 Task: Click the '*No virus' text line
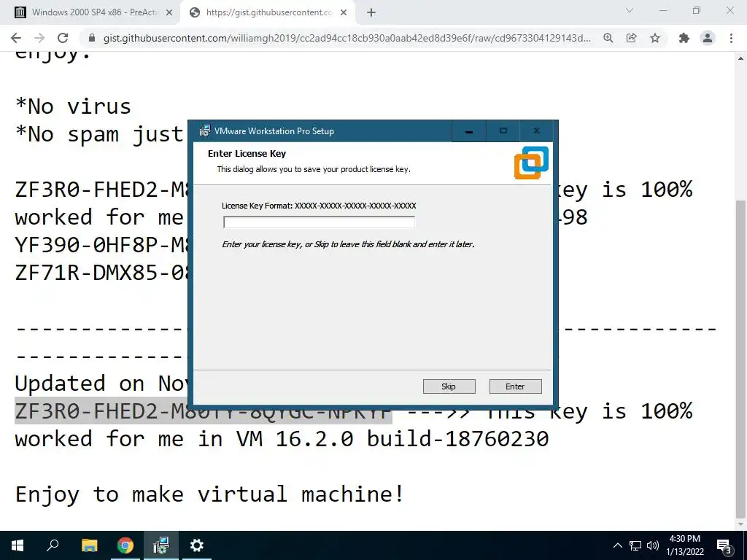coord(74,106)
